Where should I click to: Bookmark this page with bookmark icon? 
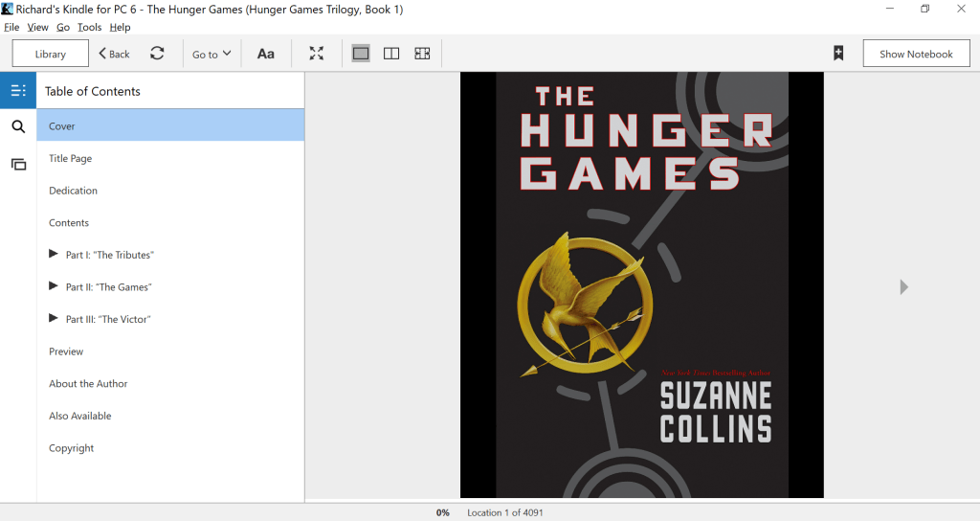(x=838, y=54)
